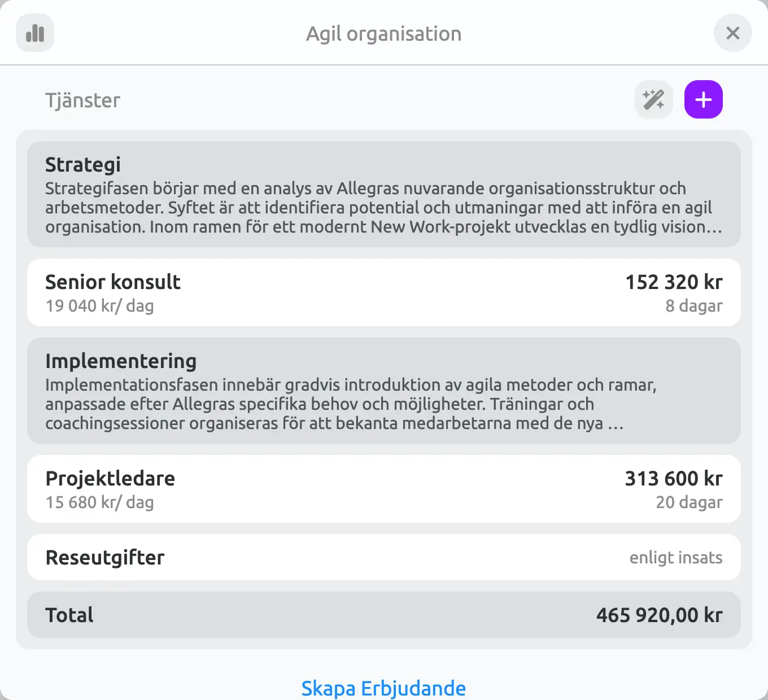
Task: Open the Reseutgifter row
Action: 384,557
